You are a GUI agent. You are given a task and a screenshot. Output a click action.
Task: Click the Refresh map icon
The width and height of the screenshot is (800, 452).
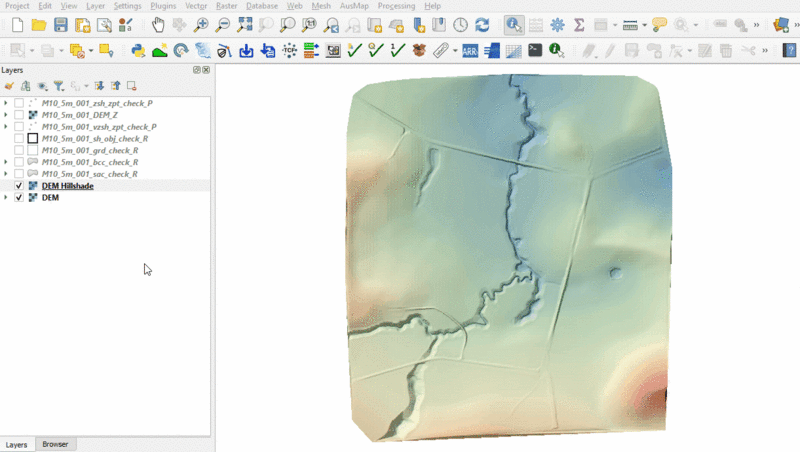(482, 25)
